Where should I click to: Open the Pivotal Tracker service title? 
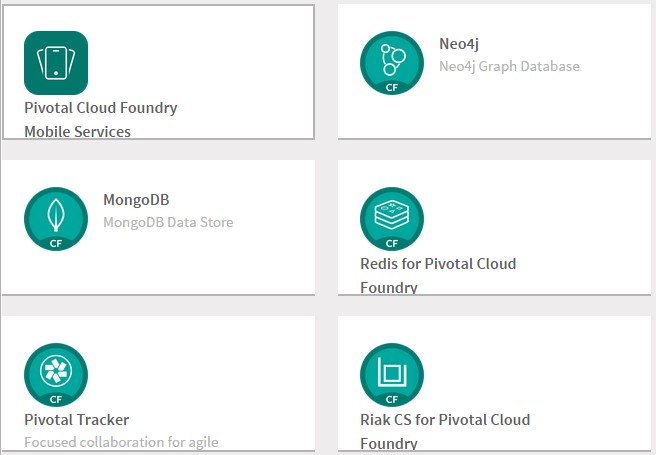(x=77, y=419)
